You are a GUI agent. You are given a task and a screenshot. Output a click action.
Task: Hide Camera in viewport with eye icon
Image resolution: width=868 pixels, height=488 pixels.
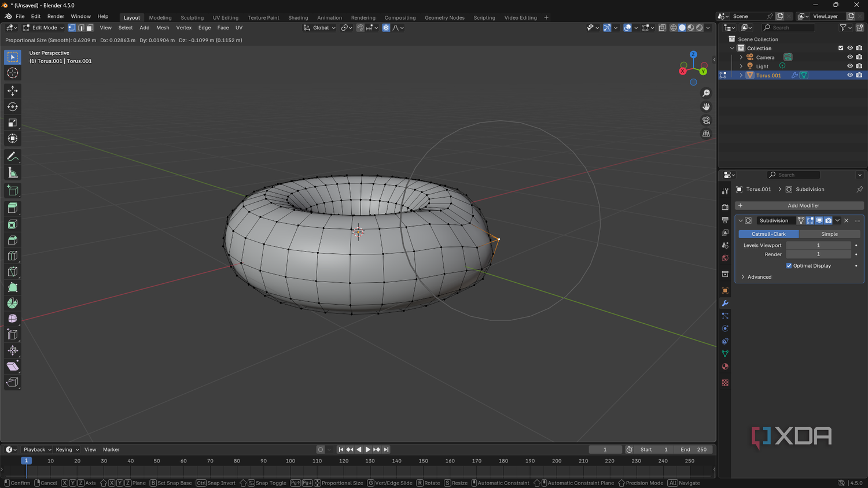click(x=850, y=57)
